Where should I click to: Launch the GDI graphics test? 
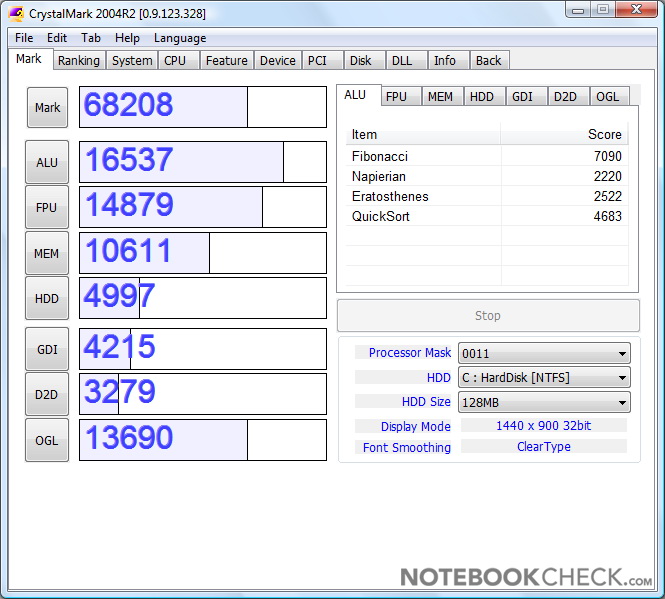[47, 349]
